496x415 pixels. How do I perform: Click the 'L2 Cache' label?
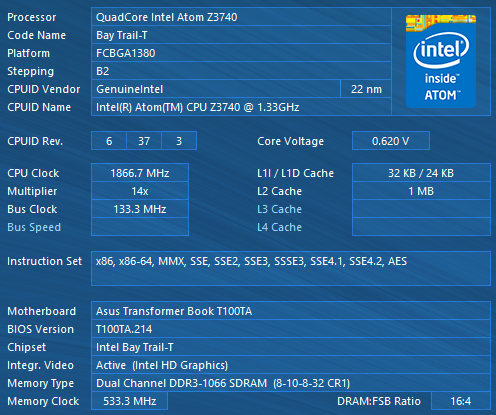(x=279, y=191)
